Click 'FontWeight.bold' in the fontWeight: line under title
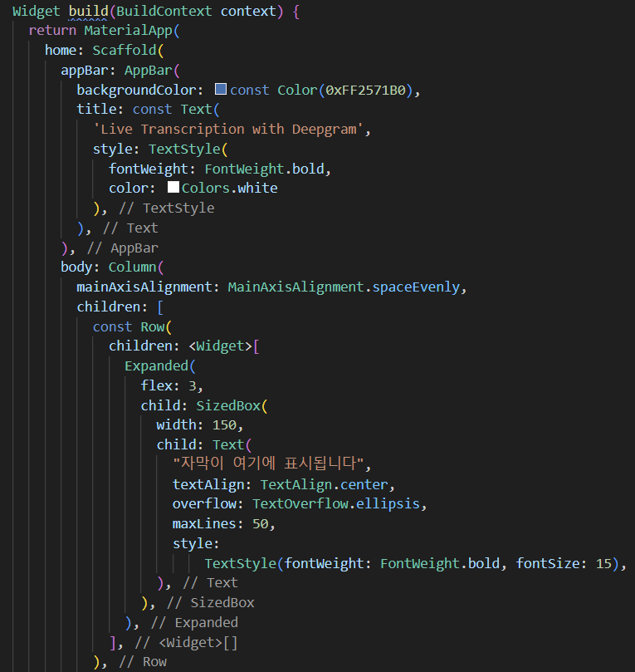The image size is (635, 672). tap(264, 169)
